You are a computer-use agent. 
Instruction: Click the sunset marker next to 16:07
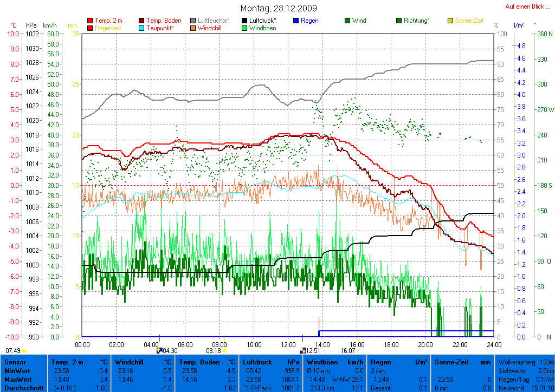click(359, 351)
